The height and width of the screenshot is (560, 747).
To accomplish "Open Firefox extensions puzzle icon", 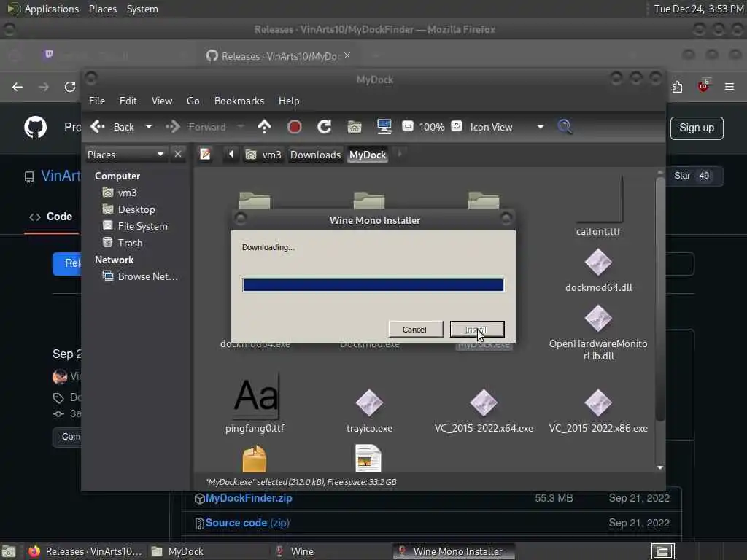I will click(677, 87).
